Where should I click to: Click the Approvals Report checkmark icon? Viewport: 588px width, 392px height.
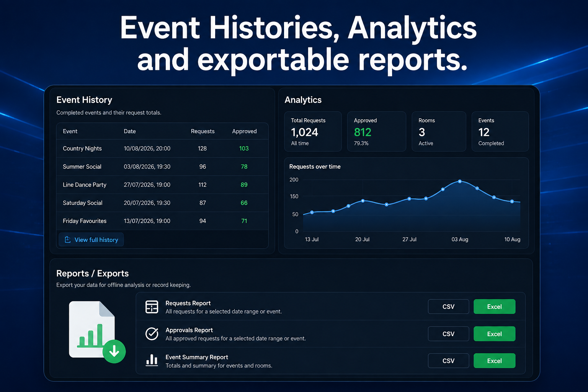pyautogui.click(x=152, y=334)
